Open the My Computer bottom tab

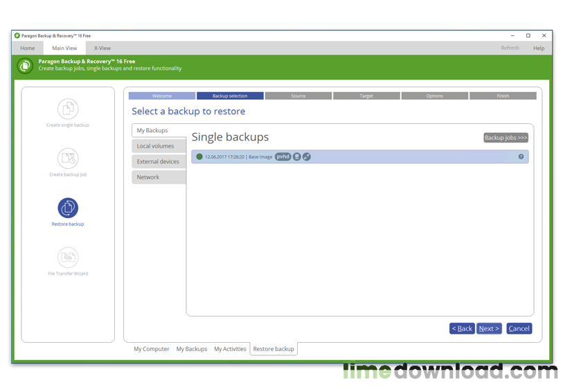click(152, 349)
